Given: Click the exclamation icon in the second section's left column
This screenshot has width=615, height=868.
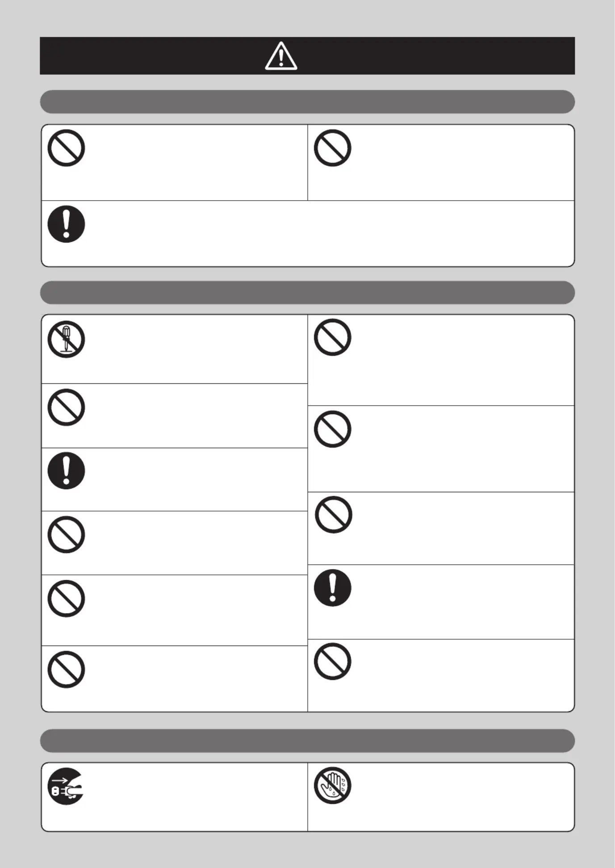Looking at the screenshot, I should click(66, 471).
